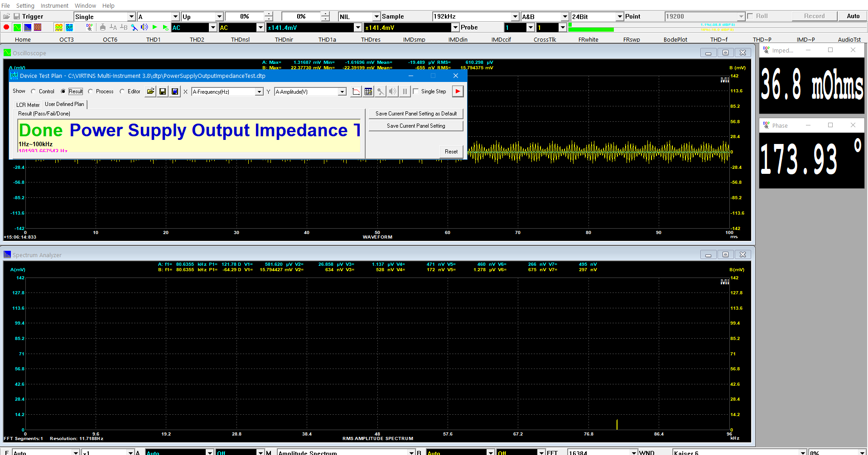Click the grayed speaker icon in Test Plan
Image resolution: width=868 pixels, height=455 pixels.
pyautogui.click(x=393, y=91)
